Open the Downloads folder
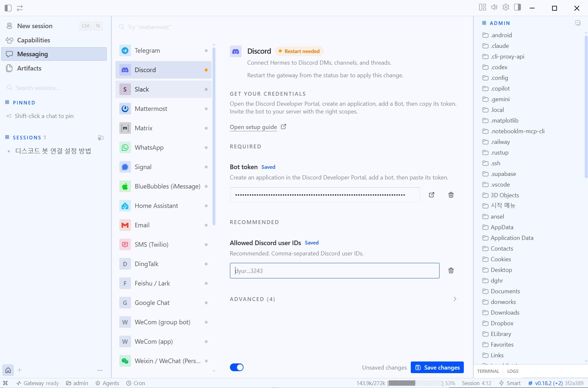Screen dimensions: 588x388 coord(505,312)
